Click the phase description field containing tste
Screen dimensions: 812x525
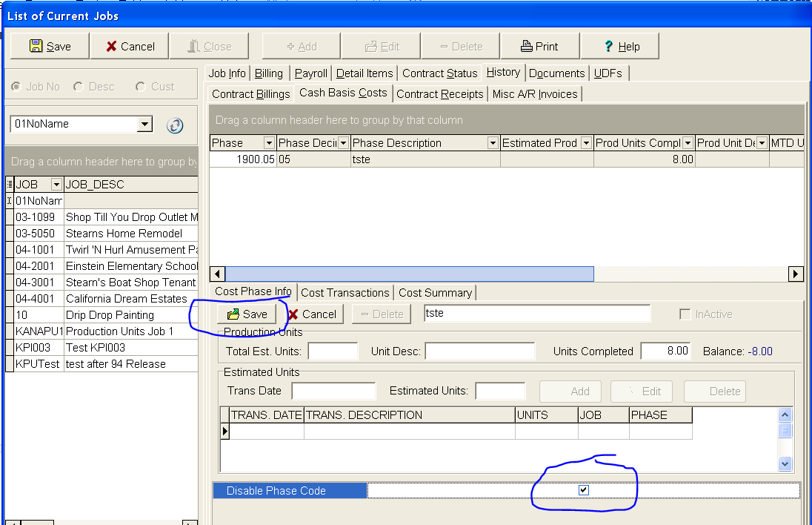click(x=537, y=313)
